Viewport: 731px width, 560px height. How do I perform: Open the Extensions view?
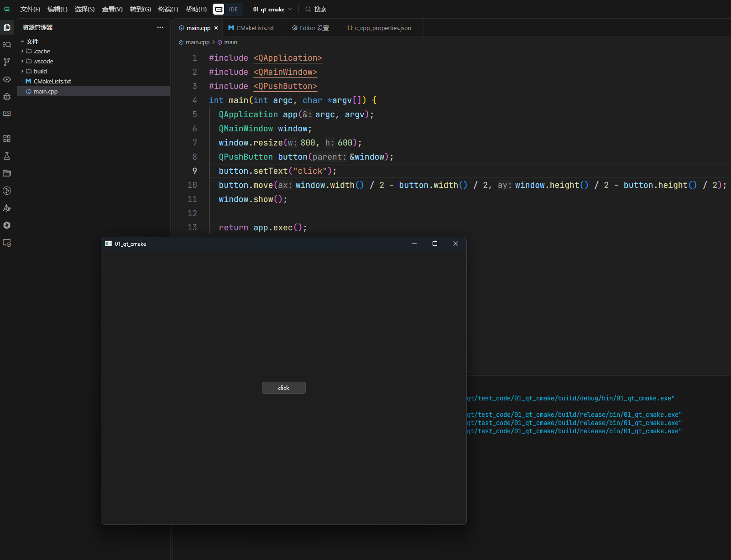pos(7,138)
